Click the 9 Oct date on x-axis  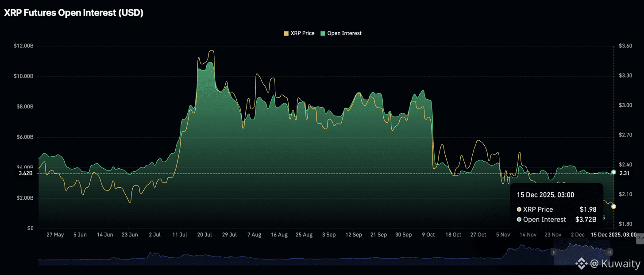pos(428,235)
